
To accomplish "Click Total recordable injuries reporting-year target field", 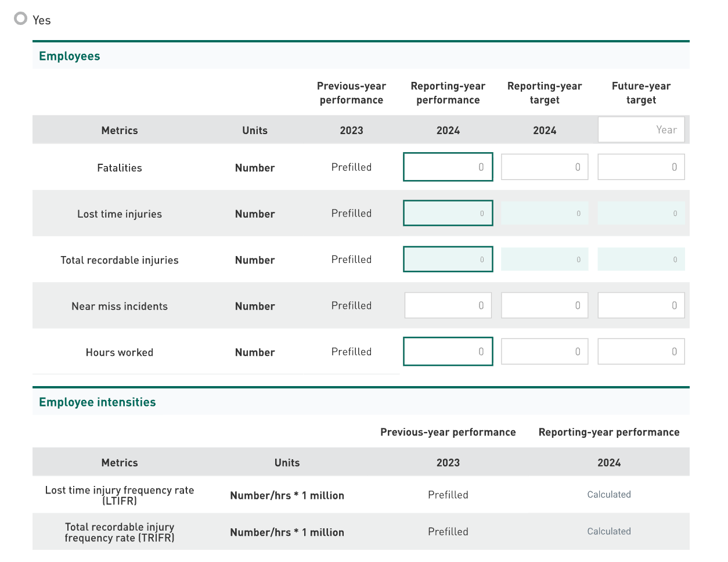I will coord(544,260).
